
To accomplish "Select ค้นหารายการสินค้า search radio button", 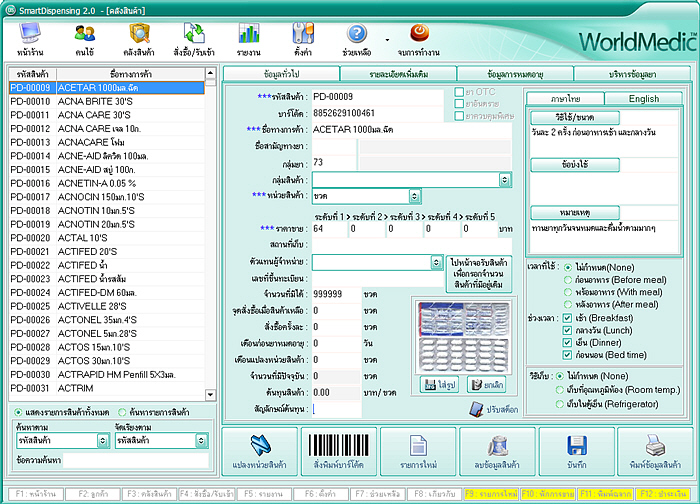I will (122, 412).
